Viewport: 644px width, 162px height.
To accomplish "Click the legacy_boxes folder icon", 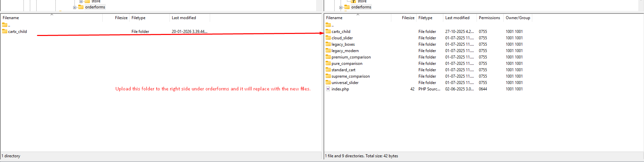I will tap(328, 44).
